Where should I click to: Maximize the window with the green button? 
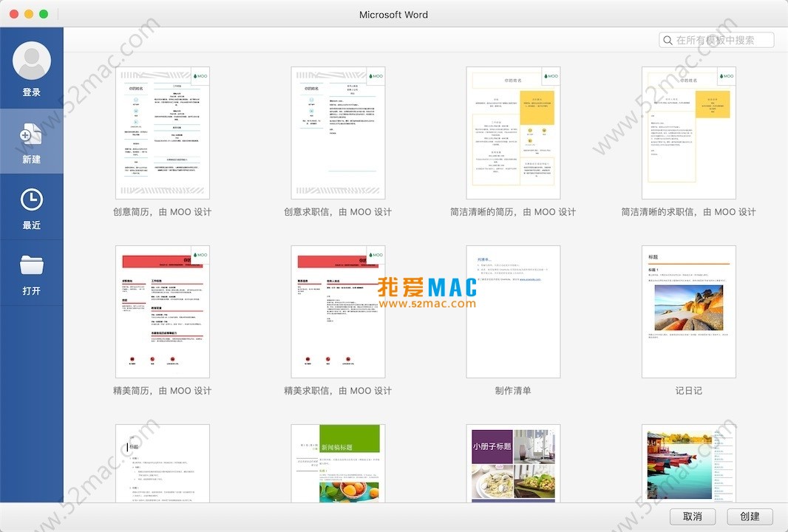[44, 14]
